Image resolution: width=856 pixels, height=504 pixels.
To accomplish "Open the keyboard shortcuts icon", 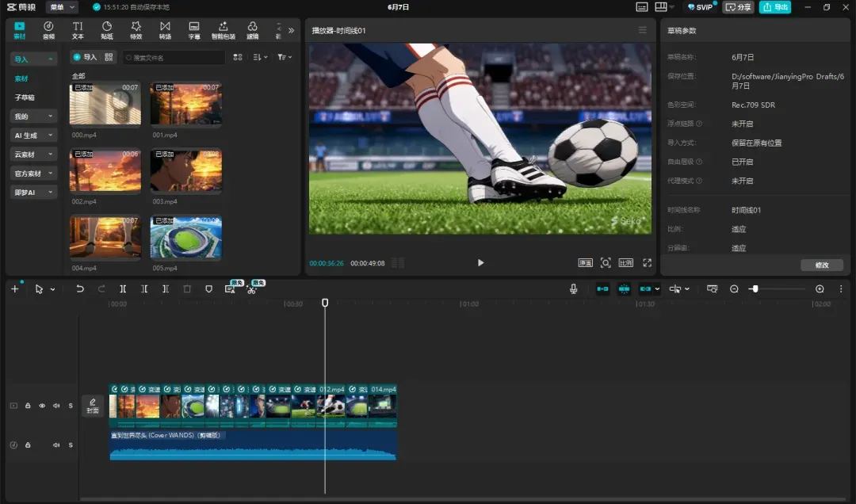I will point(642,7).
